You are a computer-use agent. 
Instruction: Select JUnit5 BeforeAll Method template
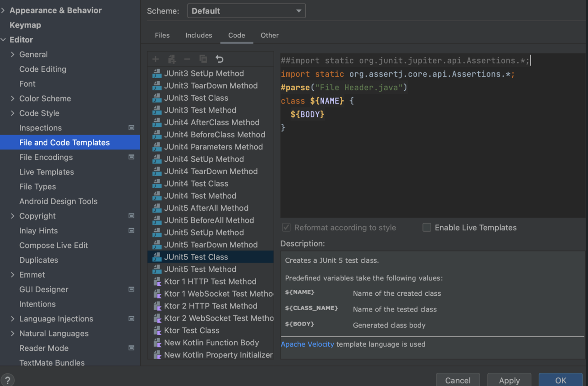click(211, 220)
